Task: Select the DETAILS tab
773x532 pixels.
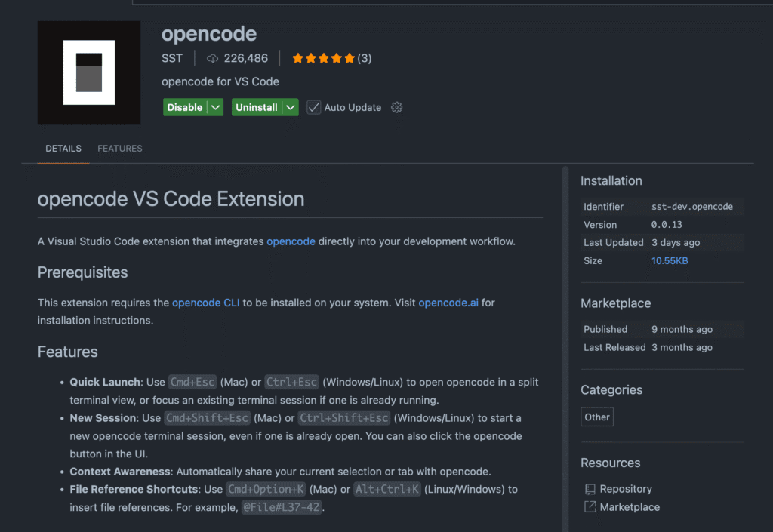Action: [x=63, y=148]
